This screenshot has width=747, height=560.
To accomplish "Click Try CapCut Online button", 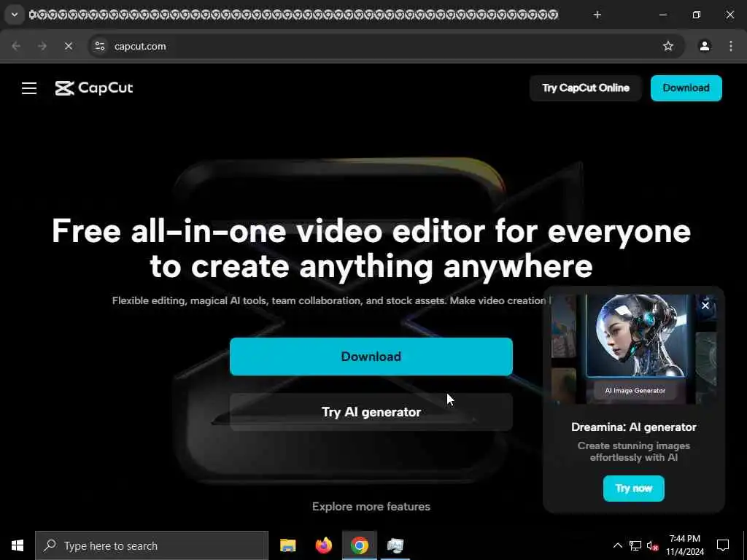I will [586, 88].
